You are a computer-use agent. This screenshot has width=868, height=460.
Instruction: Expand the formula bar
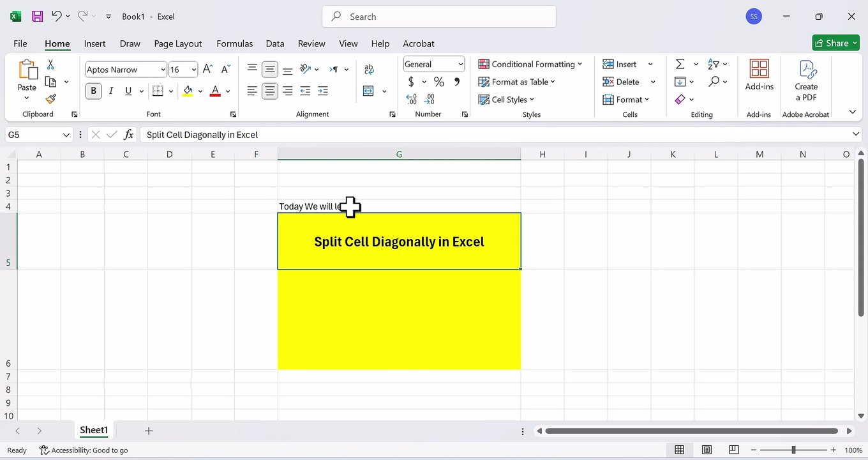click(x=856, y=134)
